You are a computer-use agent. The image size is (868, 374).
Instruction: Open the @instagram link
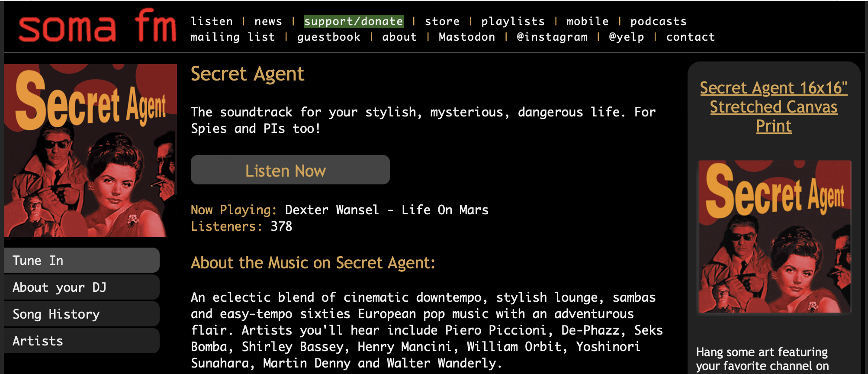(552, 37)
